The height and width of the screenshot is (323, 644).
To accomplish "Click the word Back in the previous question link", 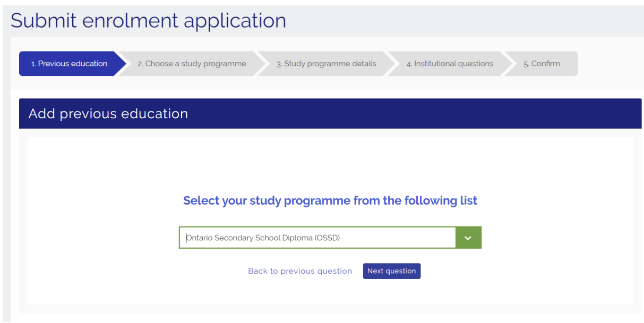I will click(259, 271).
